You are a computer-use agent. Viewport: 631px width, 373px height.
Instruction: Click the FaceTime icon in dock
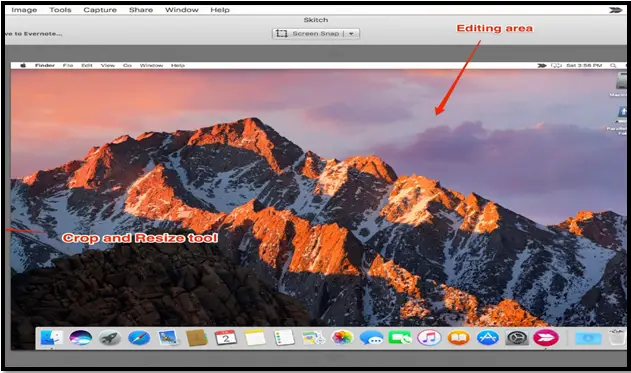[400, 338]
